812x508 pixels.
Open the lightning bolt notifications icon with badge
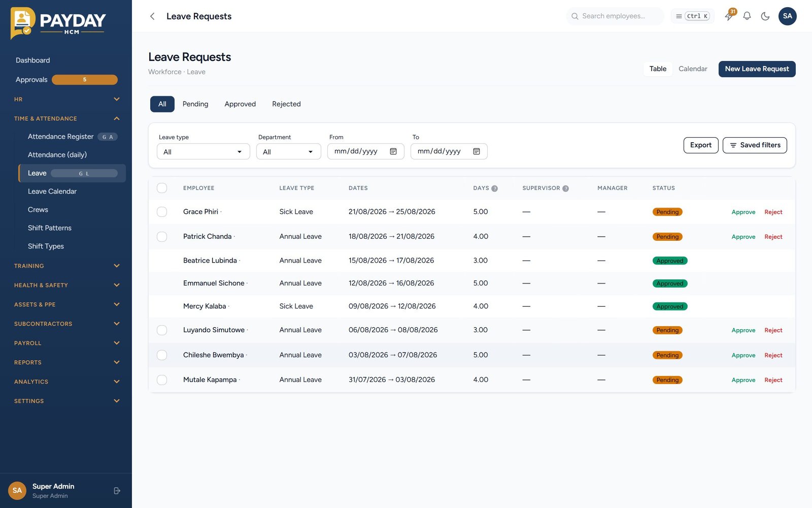coord(729,16)
